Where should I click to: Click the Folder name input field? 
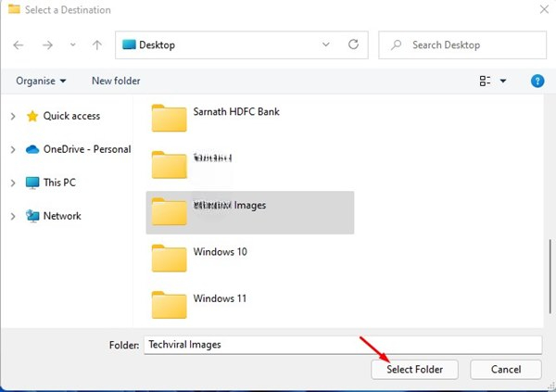(x=343, y=345)
